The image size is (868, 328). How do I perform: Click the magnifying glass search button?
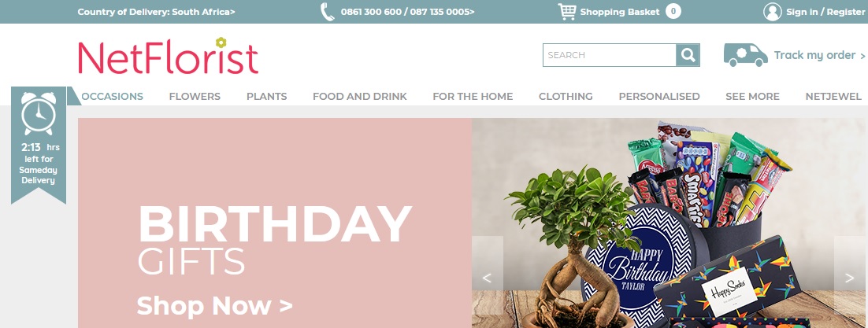click(x=688, y=55)
